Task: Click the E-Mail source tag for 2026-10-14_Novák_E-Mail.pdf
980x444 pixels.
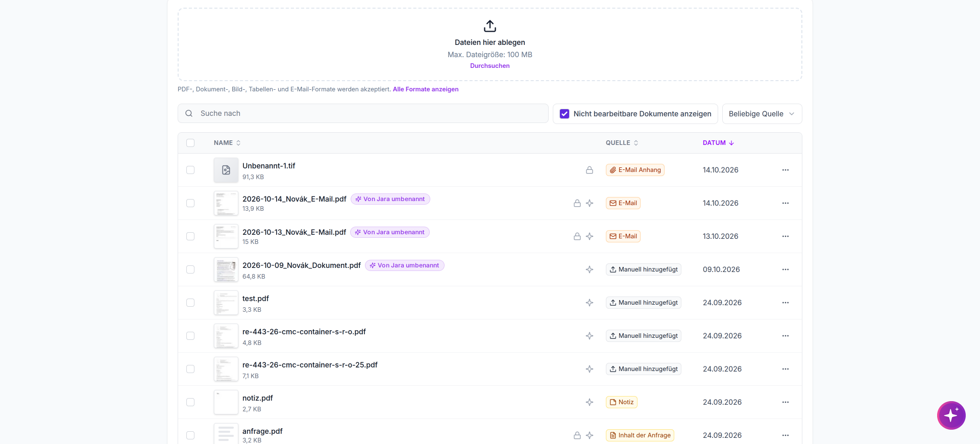Action: (x=623, y=203)
